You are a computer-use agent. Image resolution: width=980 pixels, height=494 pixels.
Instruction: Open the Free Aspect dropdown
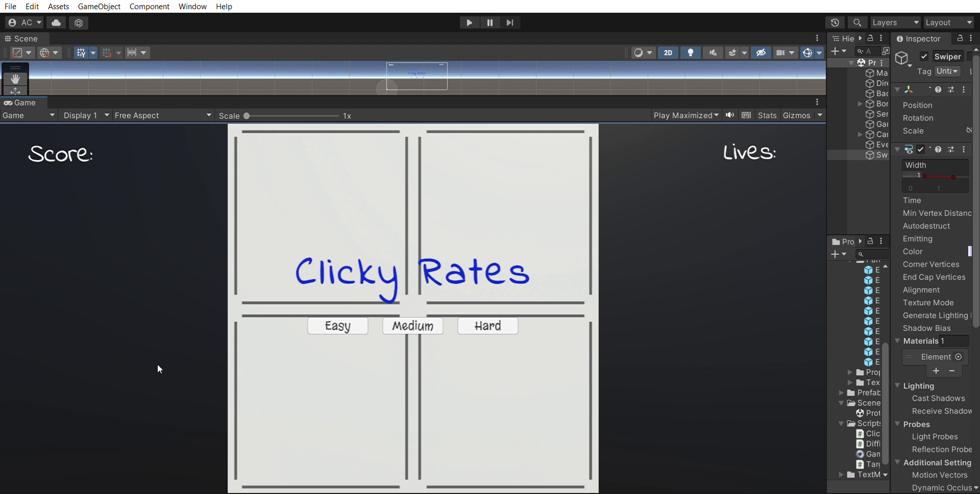click(x=163, y=115)
